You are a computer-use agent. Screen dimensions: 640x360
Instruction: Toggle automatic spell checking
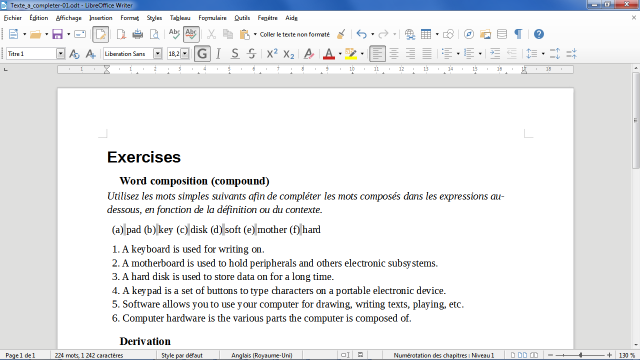[x=191, y=34]
